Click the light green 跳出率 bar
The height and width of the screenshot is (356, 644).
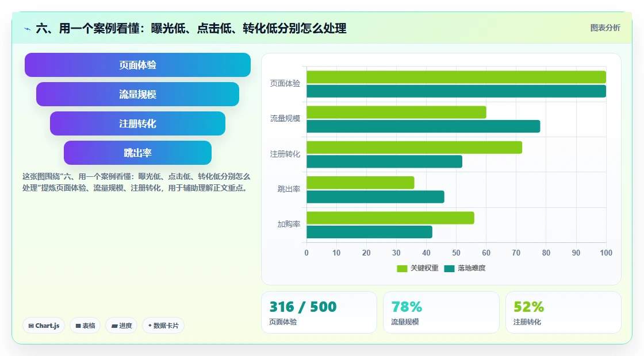(360, 183)
